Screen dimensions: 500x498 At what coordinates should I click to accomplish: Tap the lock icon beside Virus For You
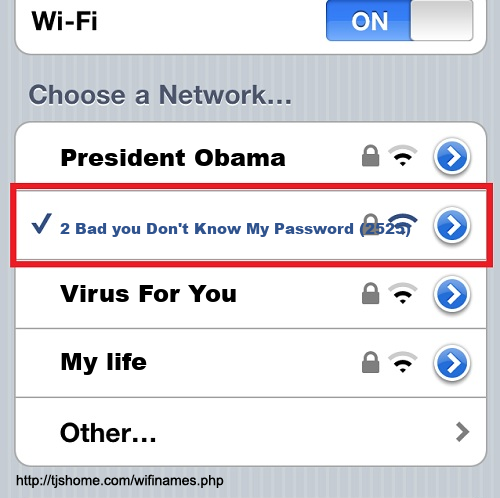click(370, 293)
